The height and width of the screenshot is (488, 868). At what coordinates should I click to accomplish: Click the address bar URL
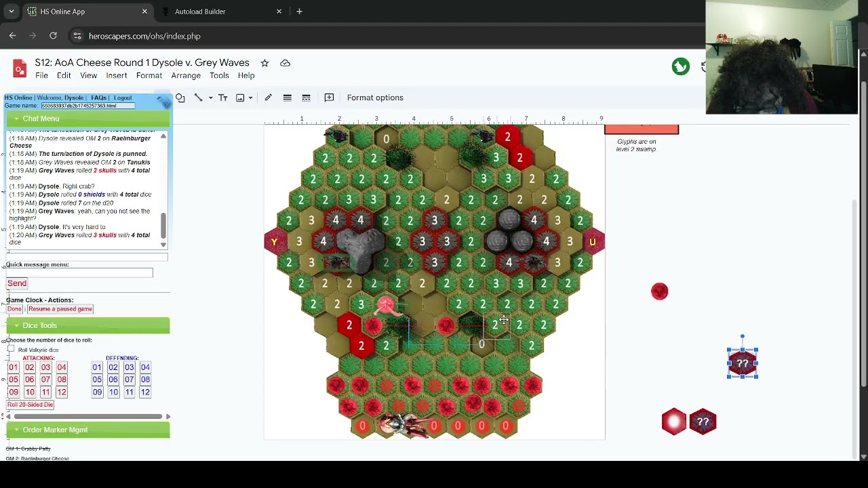pos(144,36)
